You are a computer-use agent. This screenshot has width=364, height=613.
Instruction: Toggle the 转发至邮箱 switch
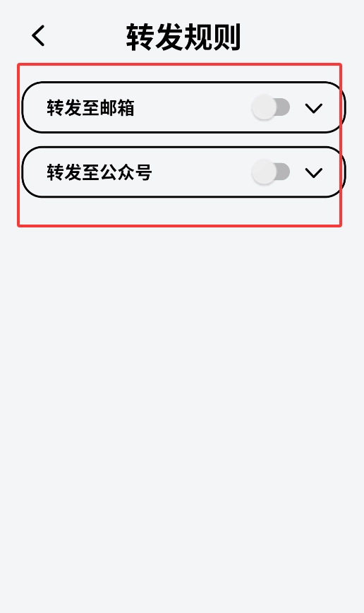point(271,107)
